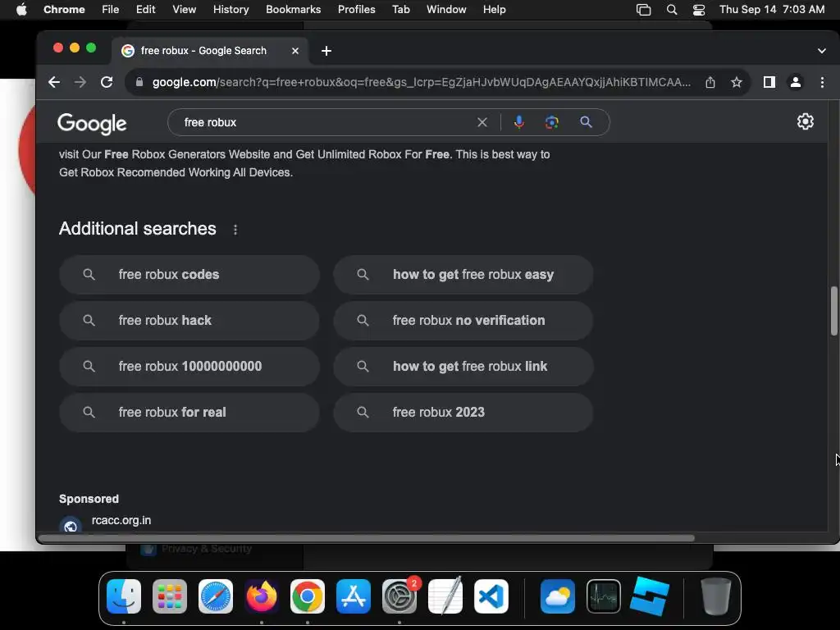Search 'free robux no verification' suggestion

463,321
